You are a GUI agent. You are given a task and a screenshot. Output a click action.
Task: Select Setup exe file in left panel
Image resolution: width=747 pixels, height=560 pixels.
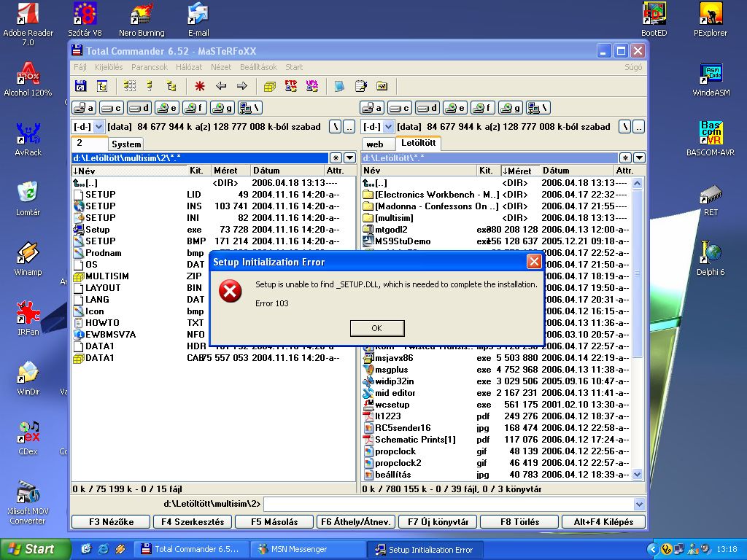(214, 230)
